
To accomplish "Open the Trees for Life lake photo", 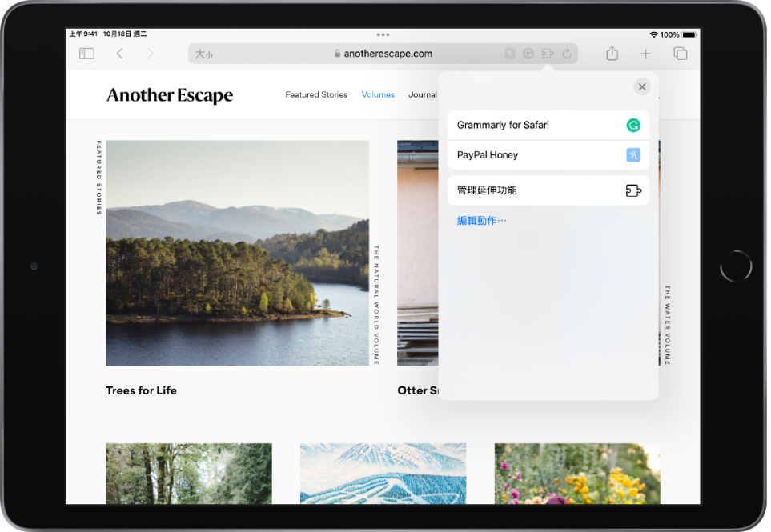I will (237, 253).
